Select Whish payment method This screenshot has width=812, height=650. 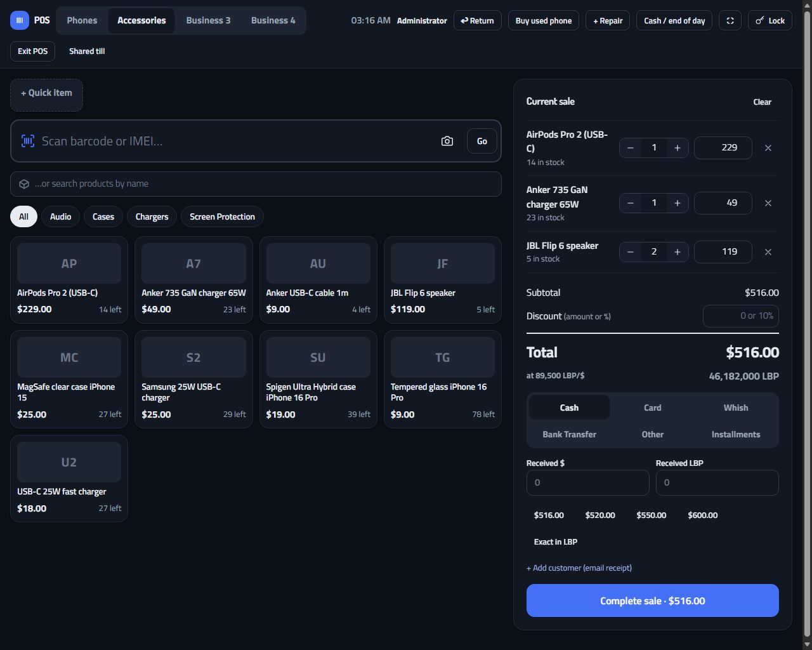point(736,408)
